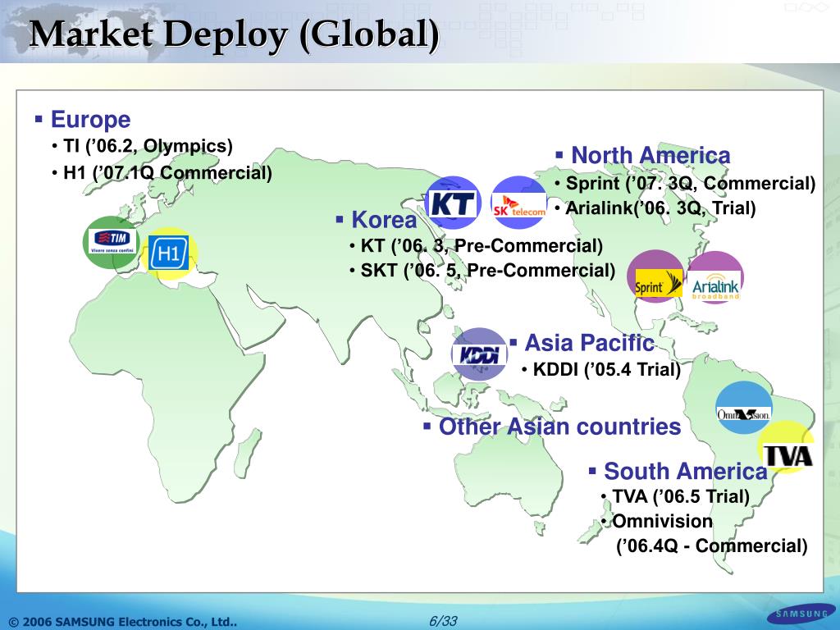
Task: Select the South America heading
Action: click(x=686, y=472)
